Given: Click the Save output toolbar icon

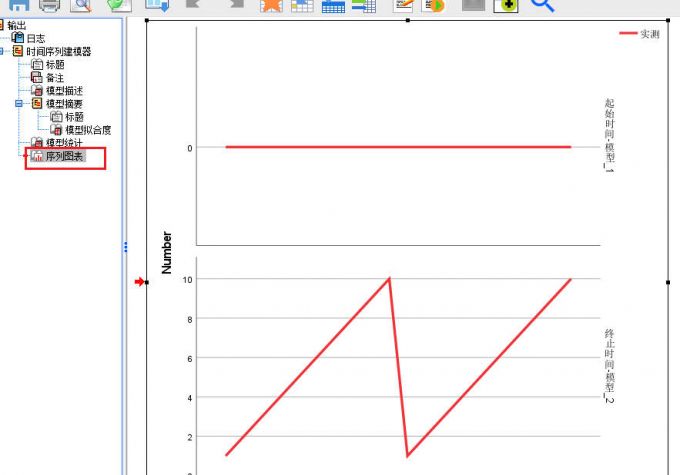Looking at the screenshot, I should 20,5.
